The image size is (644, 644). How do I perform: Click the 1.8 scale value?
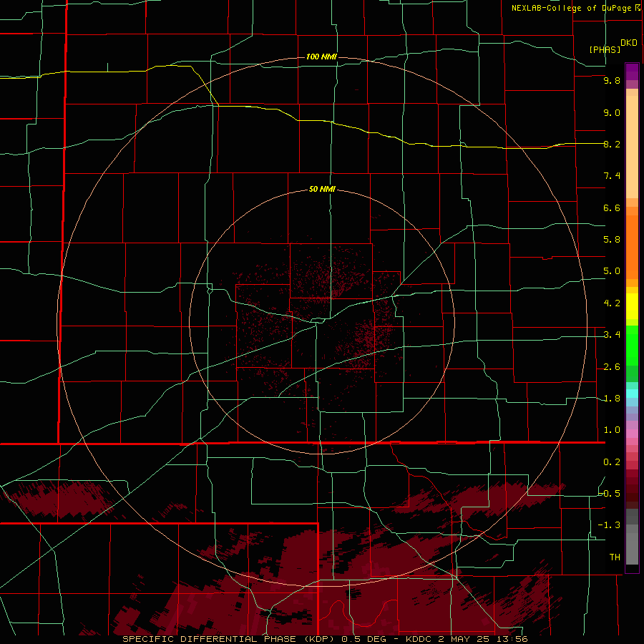point(612,399)
